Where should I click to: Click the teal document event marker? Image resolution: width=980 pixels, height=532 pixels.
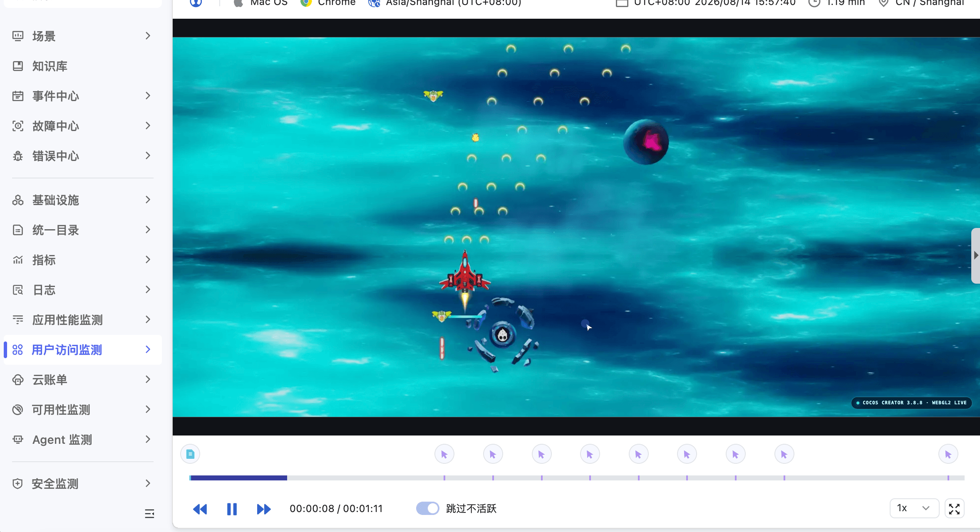(x=190, y=454)
